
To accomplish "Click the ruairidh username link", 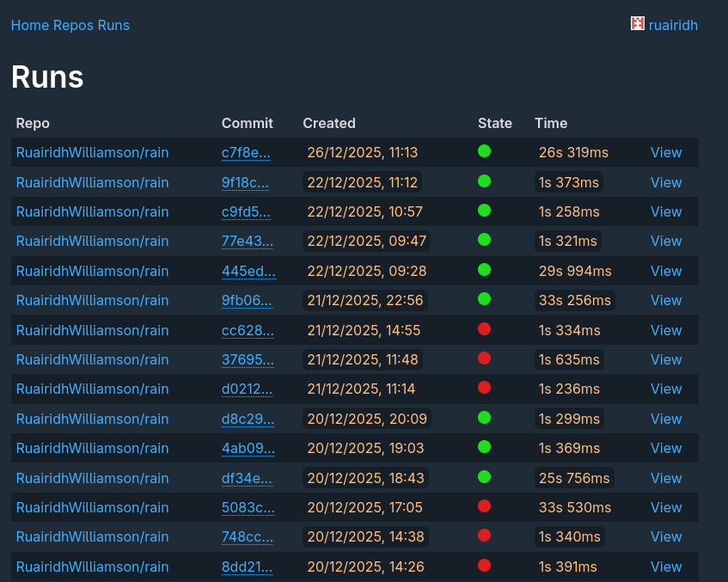I will coord(673,24).
